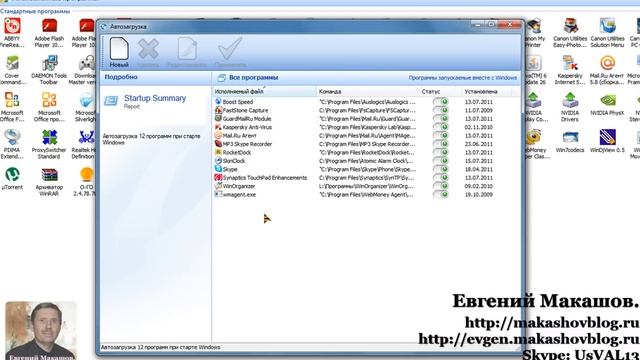
Task: Click the Startup Summary monitor icon
Action: pos(111,100)
